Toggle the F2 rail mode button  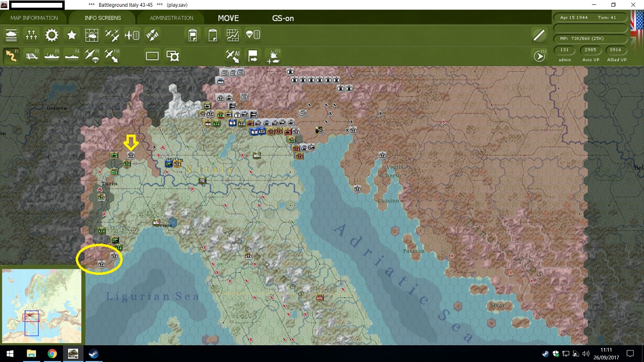coord(32,56)
